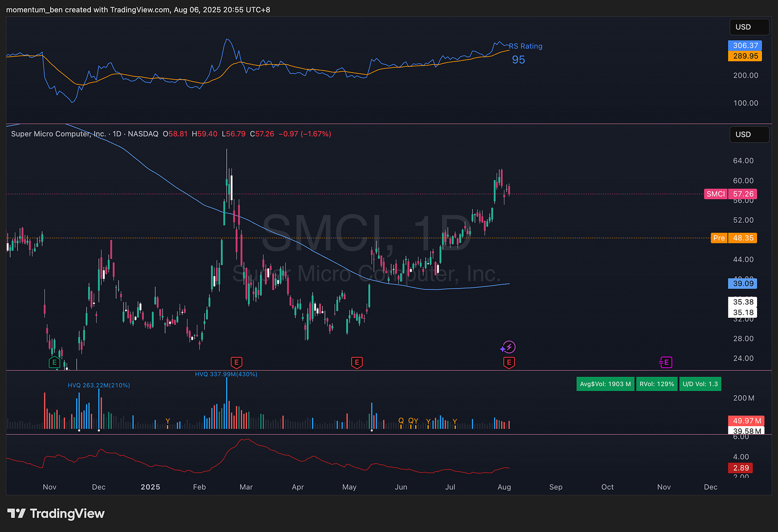778x532 pixels.
Task: Click the purple upcoming earnings E marker
Action: [665, 363]
